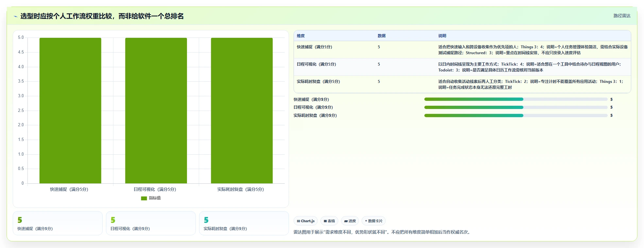Click the value 5 in the table's 日程可视化 row
The height and width of the screenshot is (248, 644).
[x=379, y=64]
